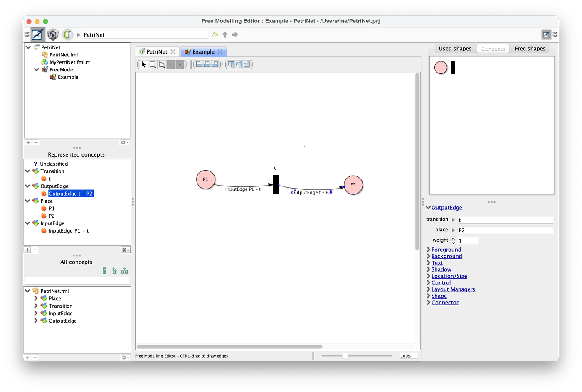Collapse the Transition concept node
The height and width of the screenshot is (392, 582).
(27, 171)
